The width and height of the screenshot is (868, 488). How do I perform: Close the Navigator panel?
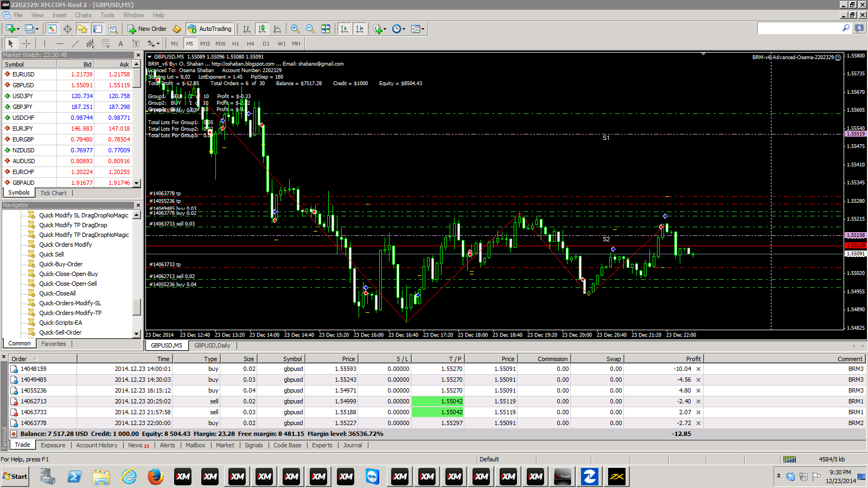click(x=138, y=205)
